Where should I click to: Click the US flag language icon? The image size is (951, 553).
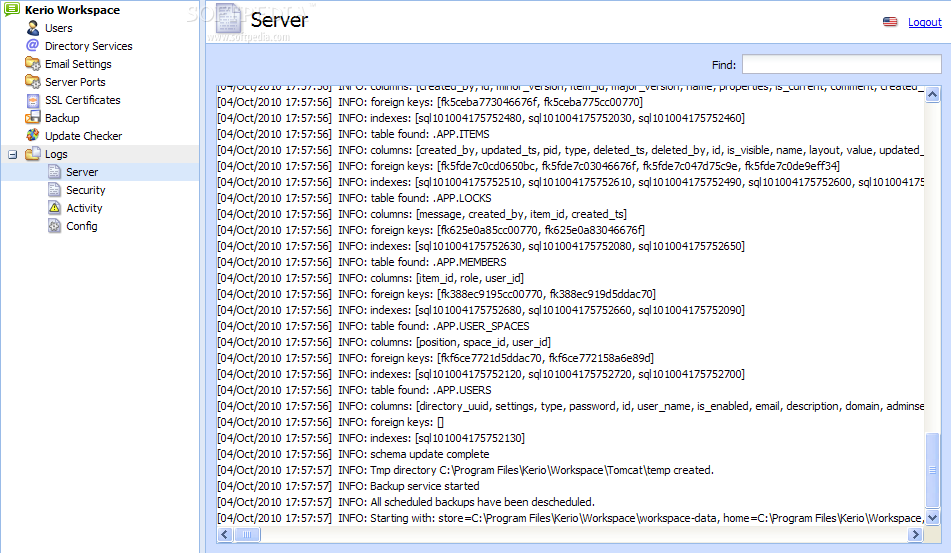890,22
